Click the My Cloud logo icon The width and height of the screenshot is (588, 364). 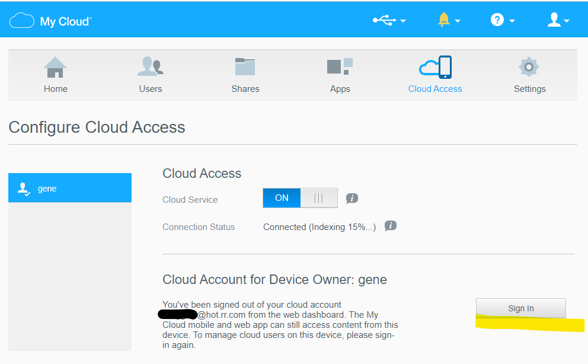(22, 21)
